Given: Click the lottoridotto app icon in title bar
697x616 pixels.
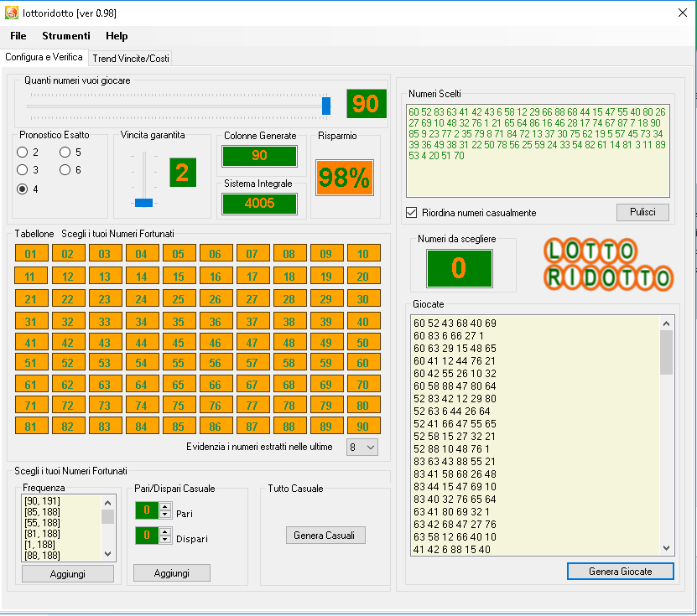Looking at the screenshot, I should click(11, 13).
